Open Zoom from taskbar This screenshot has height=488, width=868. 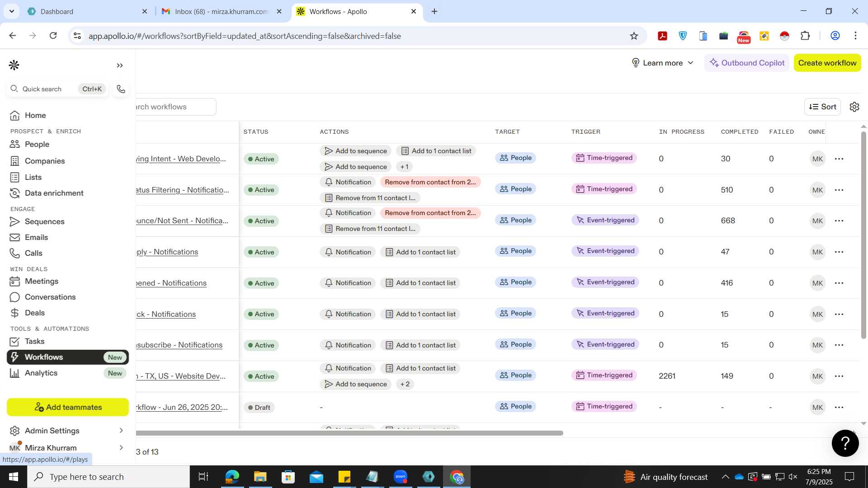click(x=401, y=477)
